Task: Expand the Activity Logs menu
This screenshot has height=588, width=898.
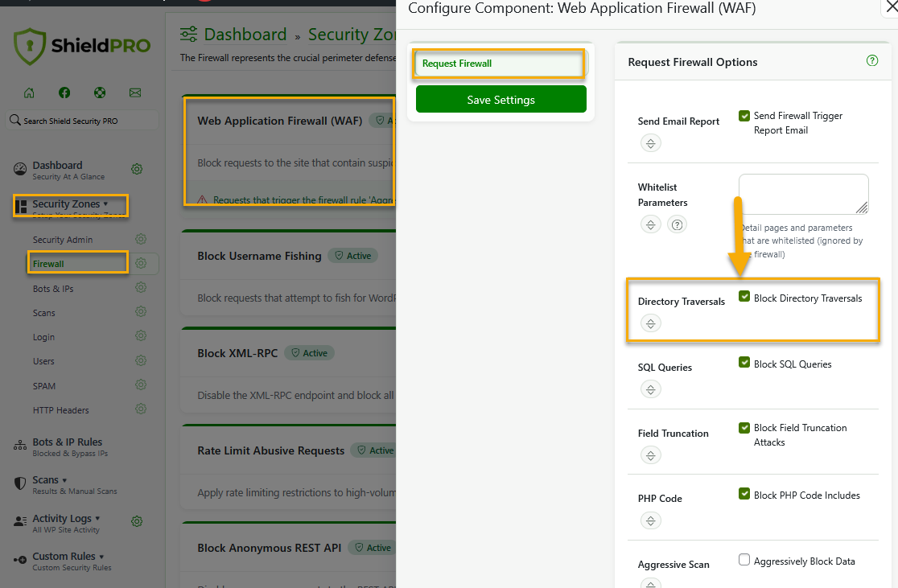Action: [x=66, y=518]
